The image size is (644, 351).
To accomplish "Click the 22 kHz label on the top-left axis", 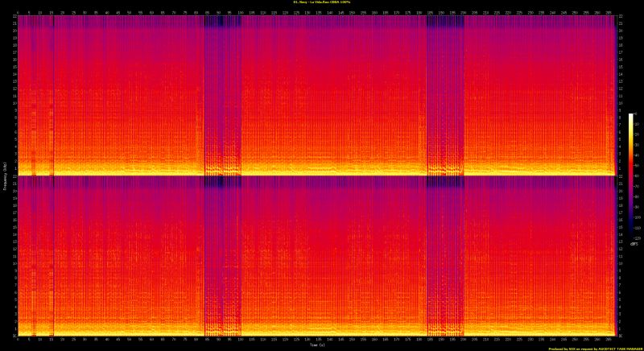I will pos(13,18).
